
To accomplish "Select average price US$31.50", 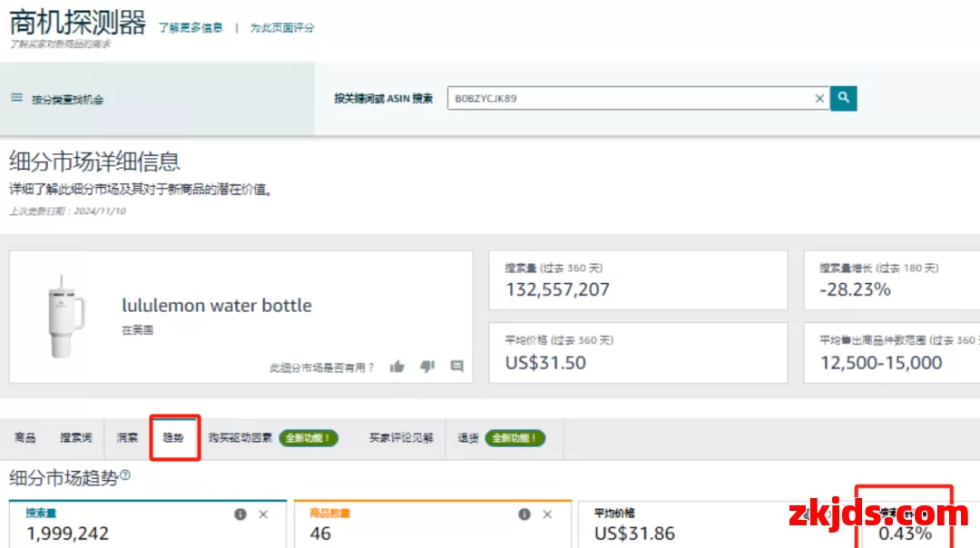I will tap(545, 363).
